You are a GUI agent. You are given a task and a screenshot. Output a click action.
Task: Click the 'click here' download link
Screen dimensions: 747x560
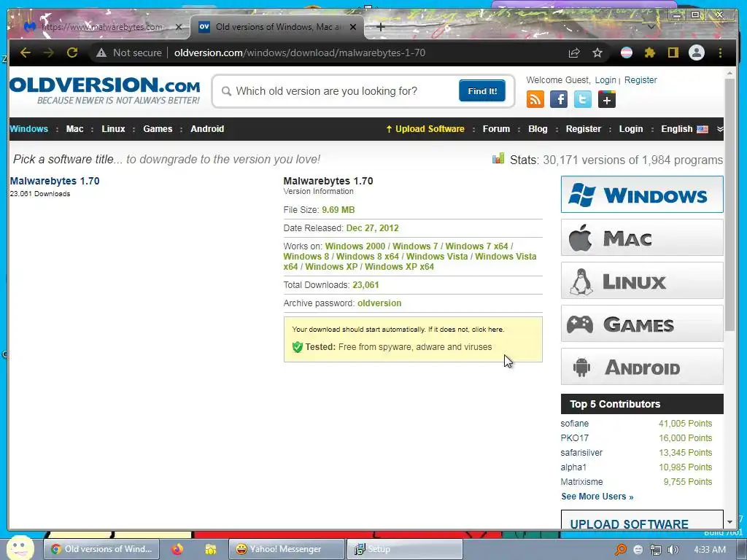coord(487,329)
